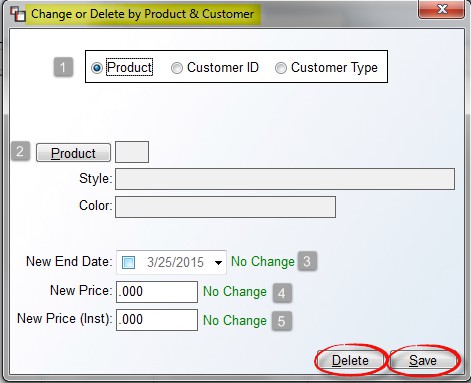The image size is (471, 383).
Task: Click the Delete button
Action: tap(350, 360)
